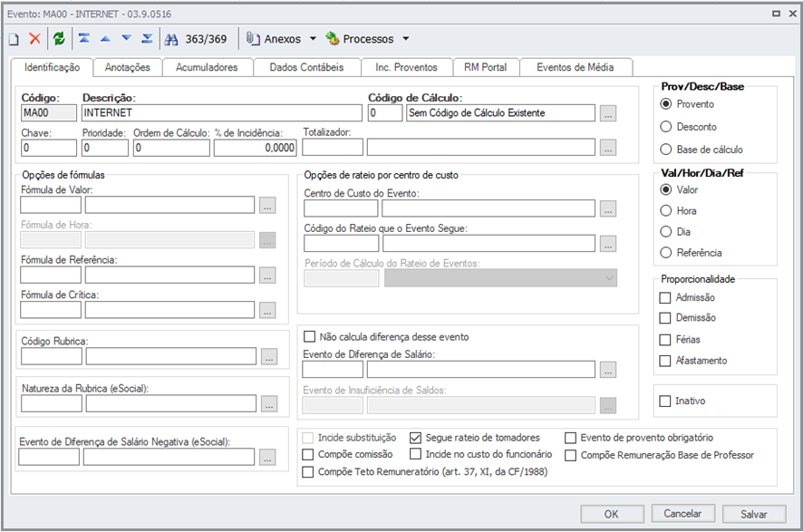
Task: Check Incide no custo do funcionário
Action: pos(415,454)
